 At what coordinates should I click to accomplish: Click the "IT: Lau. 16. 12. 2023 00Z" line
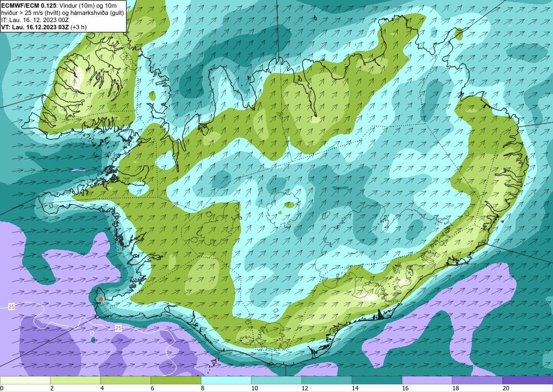click(35, 20)
